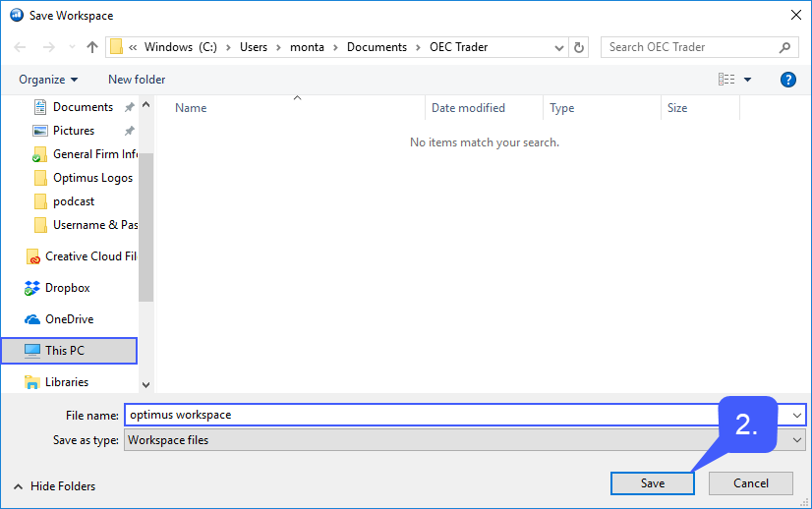Click sidebar scrollbar down arrow
Viewport: 812px width, 509px height.
[146, 385]
